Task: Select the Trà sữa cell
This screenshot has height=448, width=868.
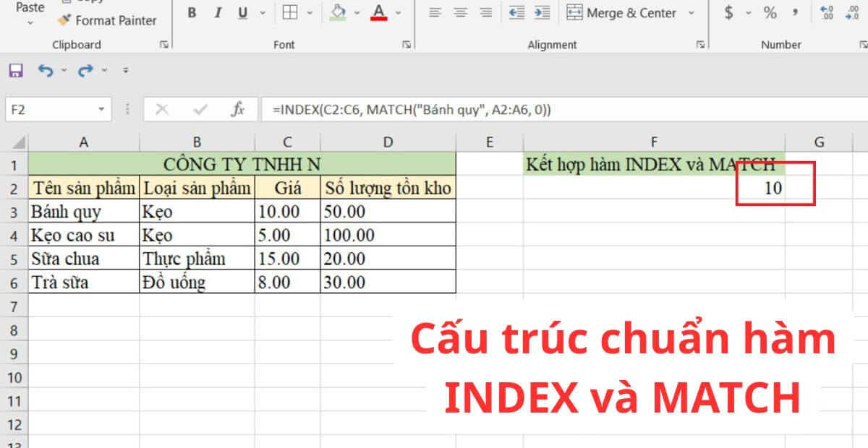Action: point(84,283)
